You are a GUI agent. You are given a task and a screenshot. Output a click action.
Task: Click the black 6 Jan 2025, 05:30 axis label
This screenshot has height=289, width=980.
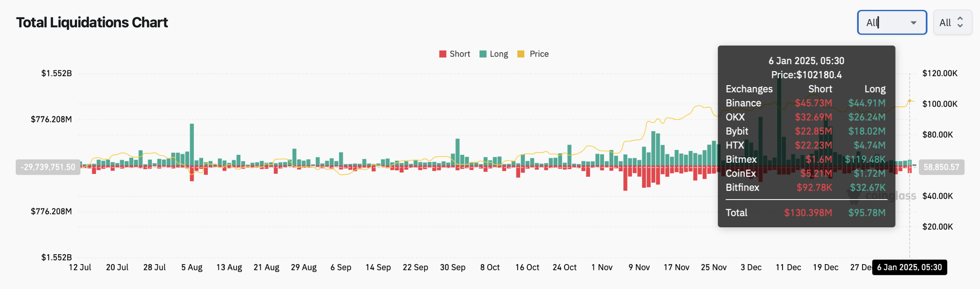pyautogui.click(x=909, y=267)
